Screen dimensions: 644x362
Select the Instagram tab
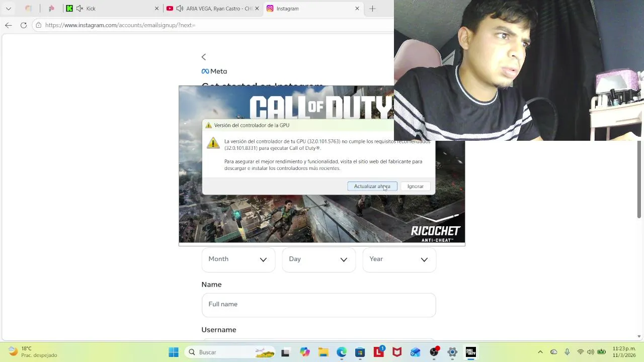(313, 9)
